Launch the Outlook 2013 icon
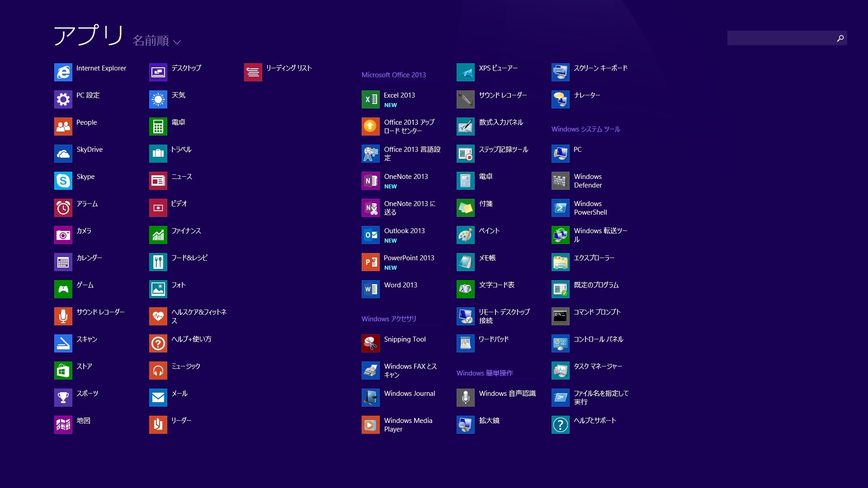 click(x=371, y=235)
